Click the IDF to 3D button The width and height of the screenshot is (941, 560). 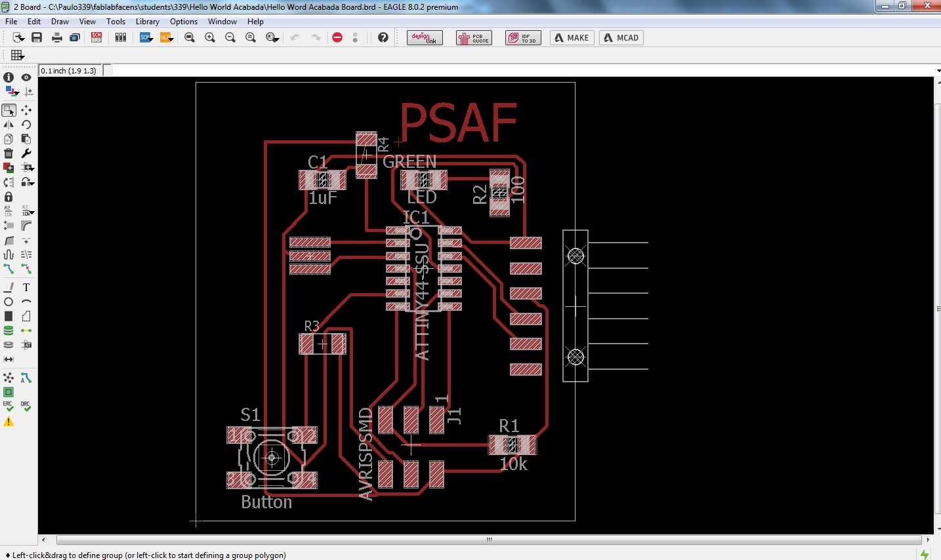pos(523,38)
